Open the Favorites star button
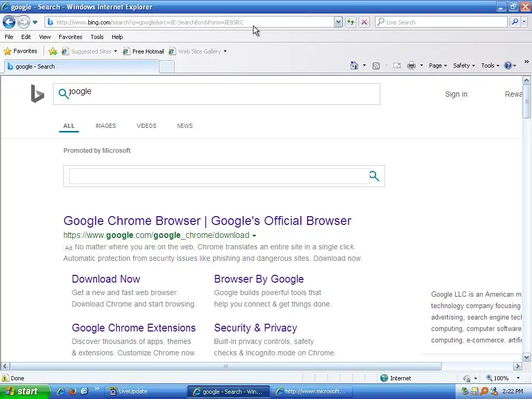The image size is (532, 399). (20, 51)
